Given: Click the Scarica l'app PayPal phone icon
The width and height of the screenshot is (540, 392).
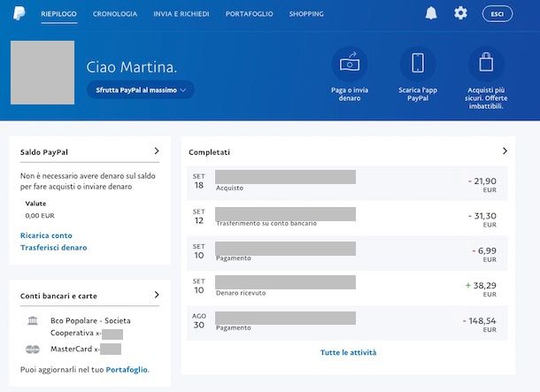Looking at the screenshot, I should click(x=418, y=64).
